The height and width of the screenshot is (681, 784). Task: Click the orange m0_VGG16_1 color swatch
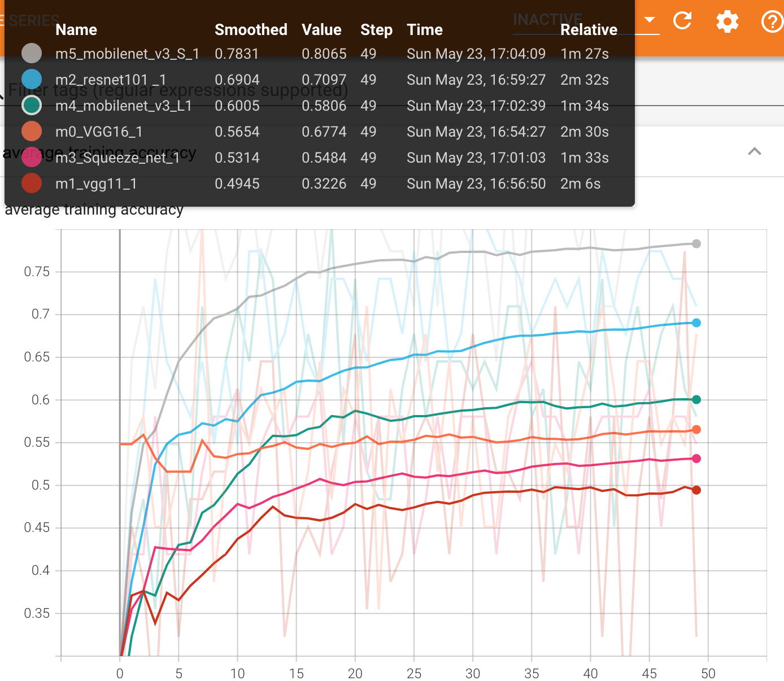(x=32, y=131)
